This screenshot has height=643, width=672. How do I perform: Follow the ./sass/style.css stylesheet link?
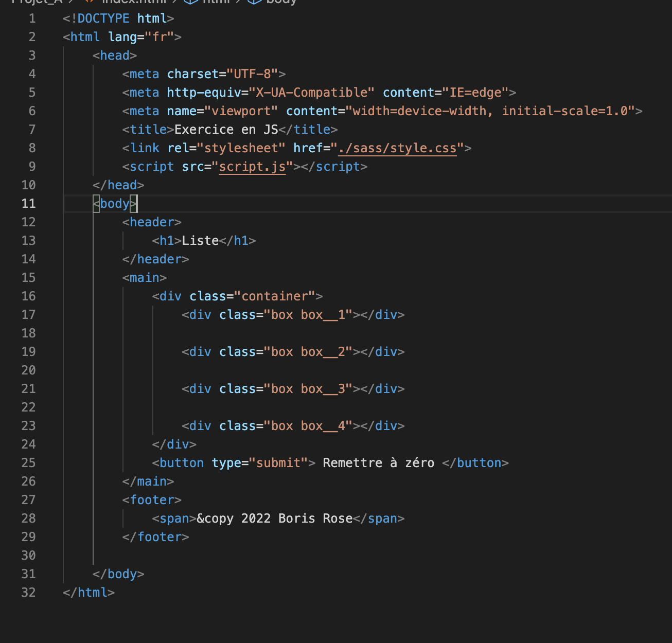(x=396, y=148)
